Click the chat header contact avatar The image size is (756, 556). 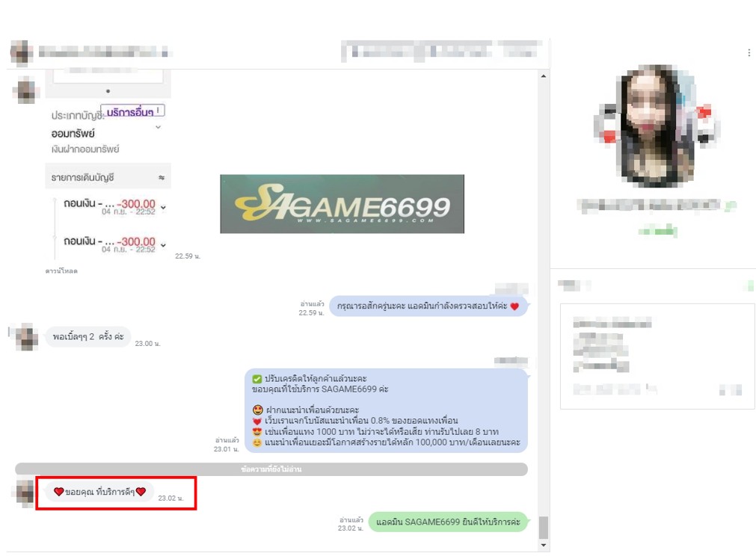[22, 53]
